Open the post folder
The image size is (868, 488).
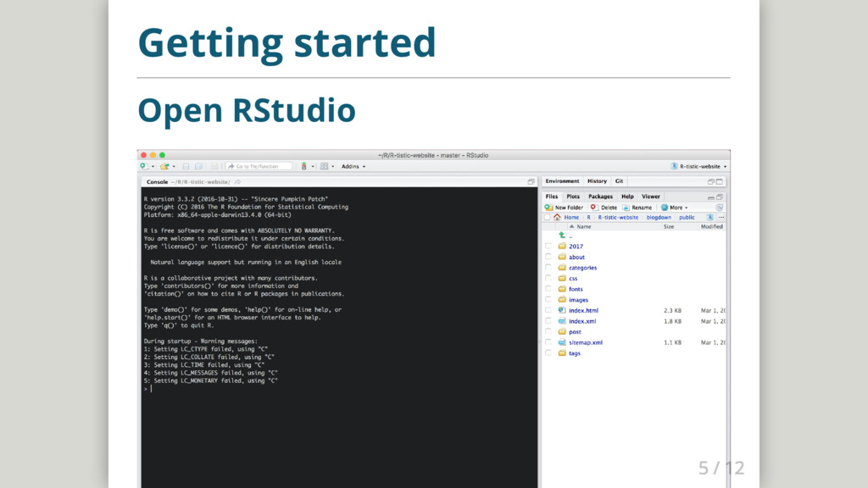(575, 332)
